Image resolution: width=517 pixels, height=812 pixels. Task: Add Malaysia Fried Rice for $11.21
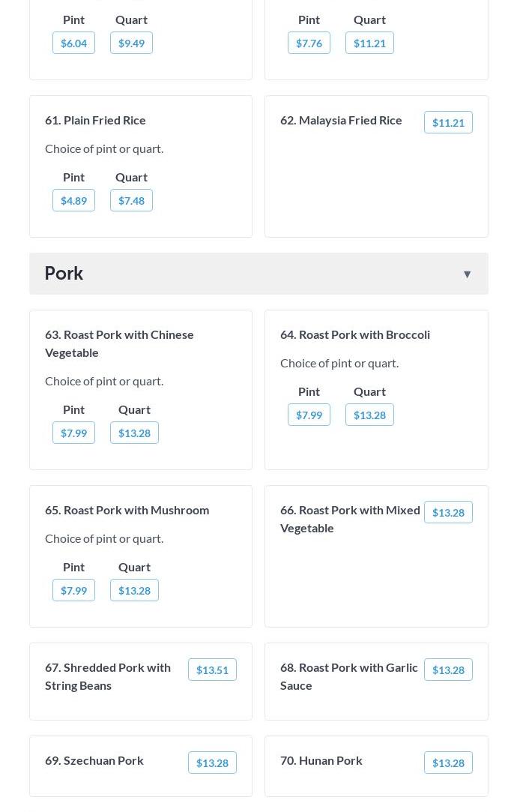[x=448, y=122]
